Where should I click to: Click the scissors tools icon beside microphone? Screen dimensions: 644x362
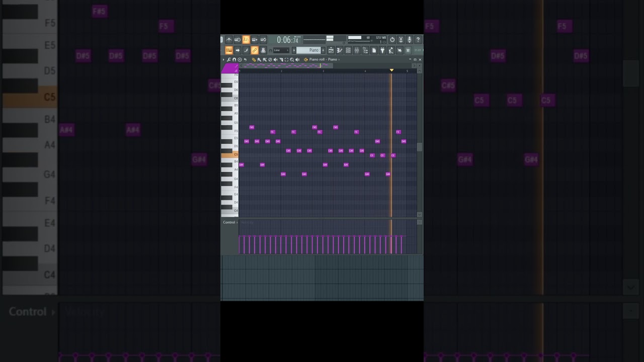(x=401, y=40)
